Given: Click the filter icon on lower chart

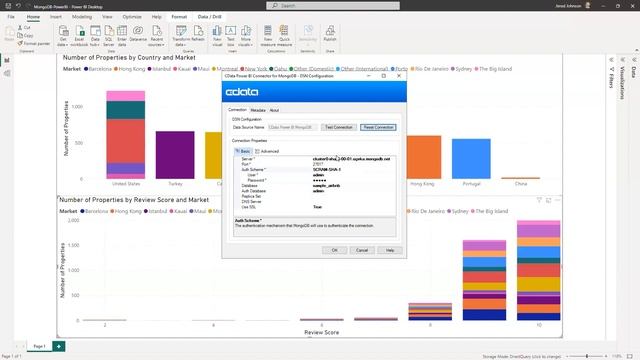Looking at the screenshot, I should pos(539,200).
